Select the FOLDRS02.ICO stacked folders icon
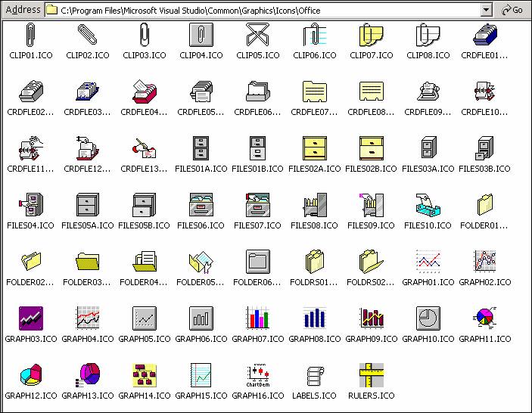Image resolution: width=532 pixels, height=413 pixels. [x=371, y=262]
